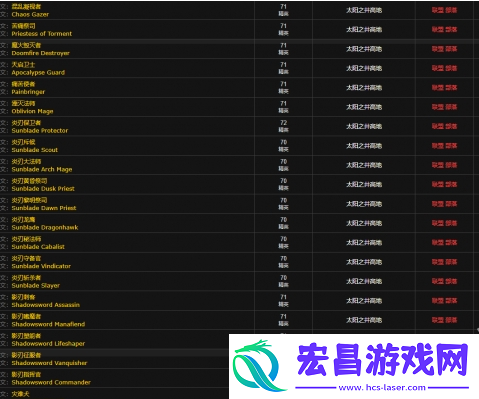Viewport: 479px width, 399px height.
Task: Open the Priestess of Torment entry
Action: [x=42, y=34]
